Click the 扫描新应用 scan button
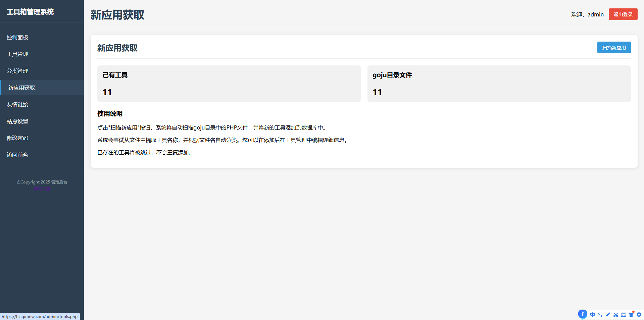The height and width of the screenshot is (320, 644). click(x=613, y=47)
